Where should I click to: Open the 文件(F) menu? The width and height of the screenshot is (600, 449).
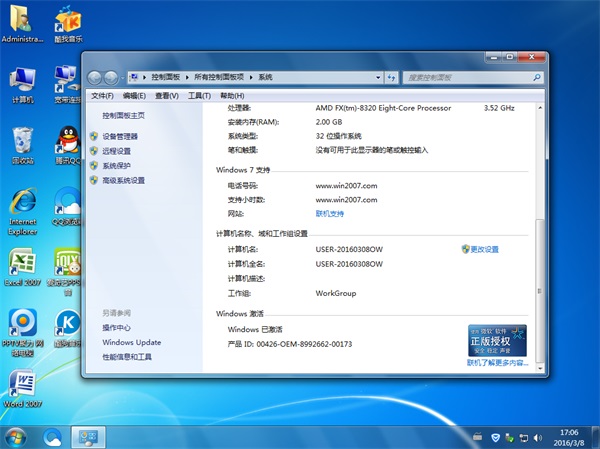[x=102, y=95]
